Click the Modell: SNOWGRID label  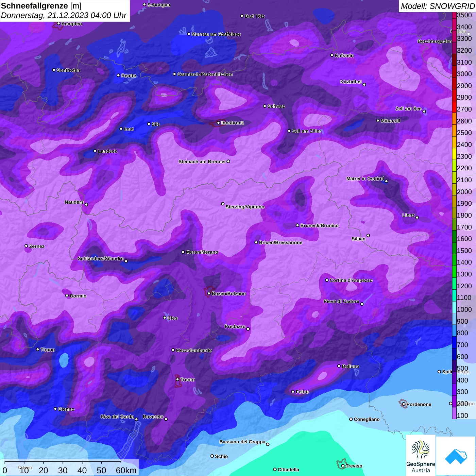pos(438,6)
